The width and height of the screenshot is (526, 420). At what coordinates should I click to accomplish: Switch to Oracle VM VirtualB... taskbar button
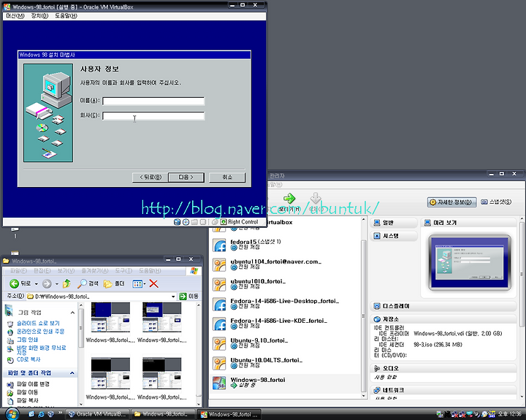coord(97,414)
